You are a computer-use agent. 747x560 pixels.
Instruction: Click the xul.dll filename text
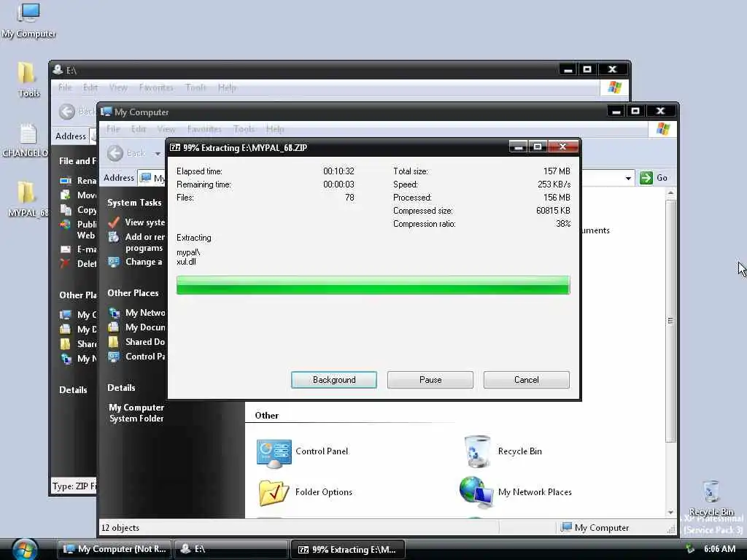pyautogui.click(x=186, y=262)
